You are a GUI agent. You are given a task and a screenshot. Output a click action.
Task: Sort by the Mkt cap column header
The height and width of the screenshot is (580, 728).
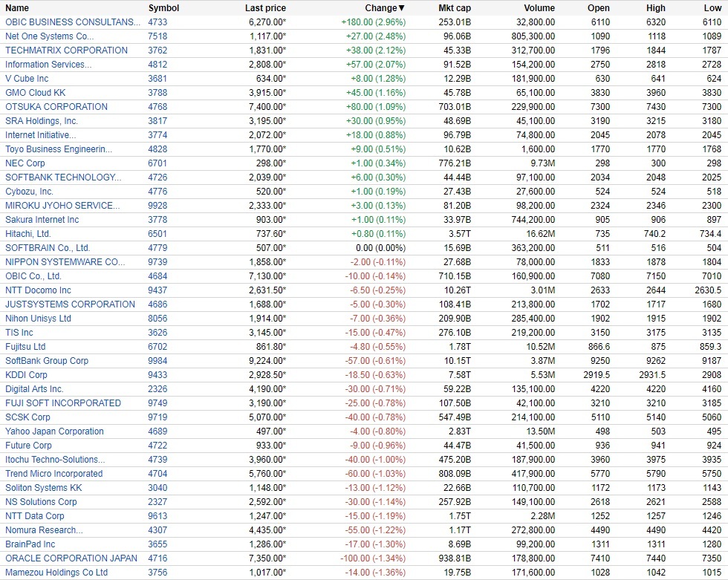[x=455, y=8]
